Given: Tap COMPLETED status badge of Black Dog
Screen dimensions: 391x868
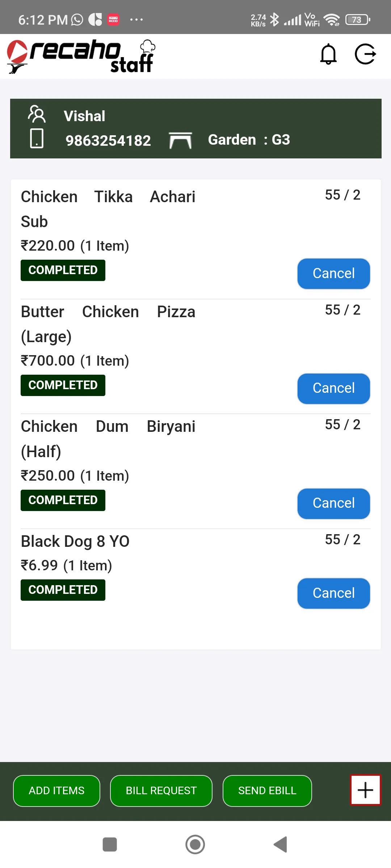Looking at the screenshot, I should [63, 590].
